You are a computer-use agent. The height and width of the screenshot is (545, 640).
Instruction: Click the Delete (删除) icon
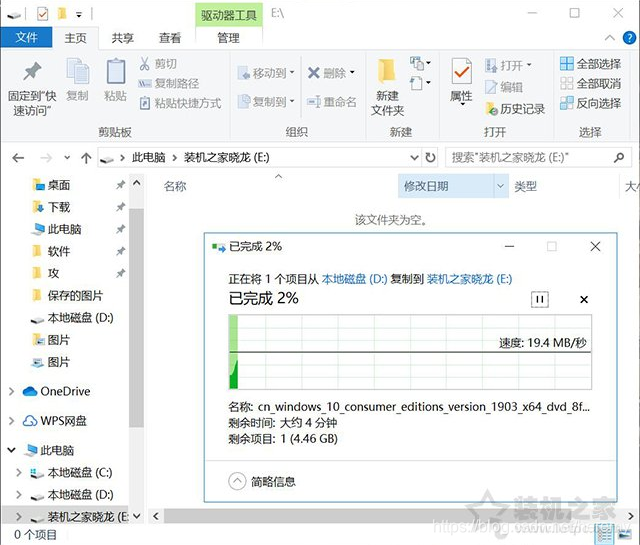314,73
